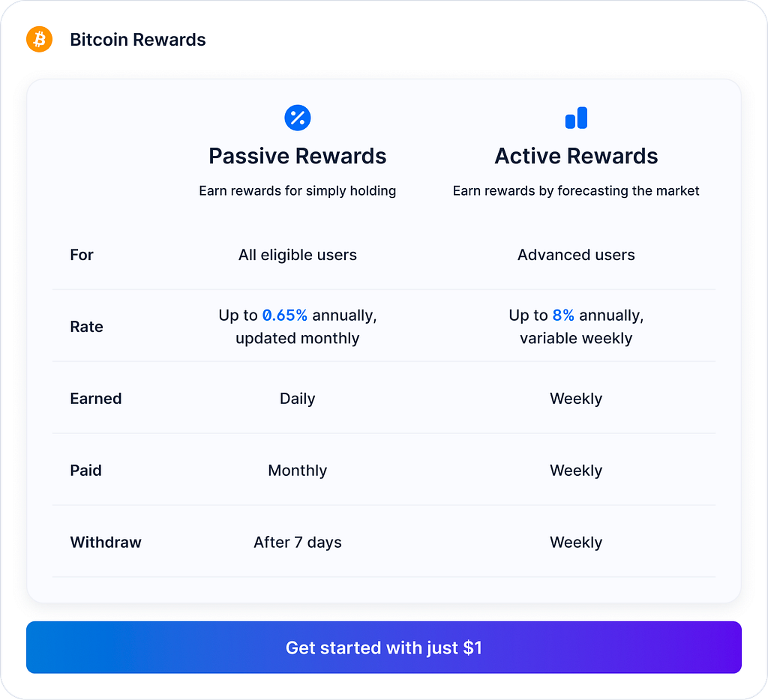Click the For row label
This screenshot has height=700, width=768.
pyautogui.click(x=81, y=255)
